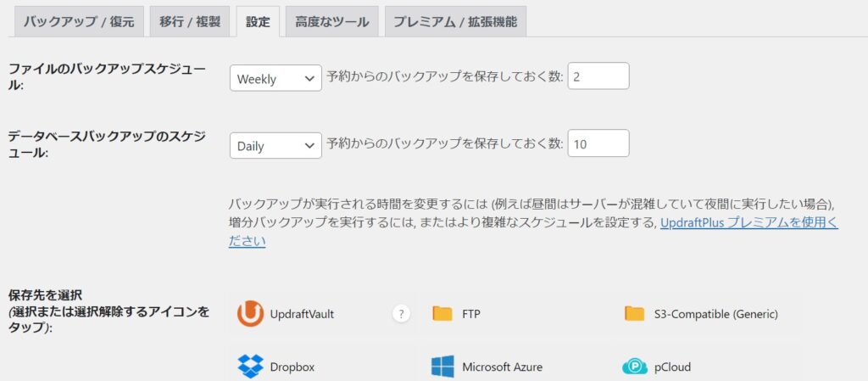Screen dimensions: 868x381
Task: Click the database backup retention count field
Action: (x=598, y=143)
